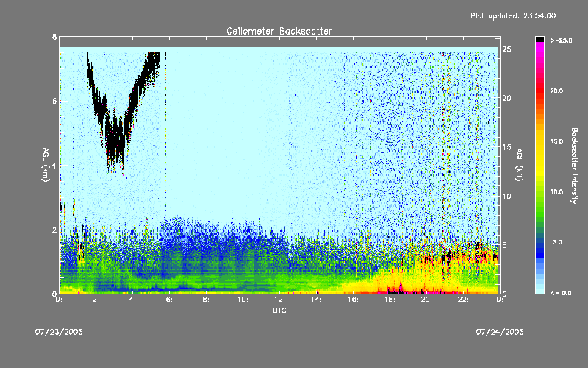Click the "2:" UTC hour tick
Screen dimensions: 588x368
(96, 300)
